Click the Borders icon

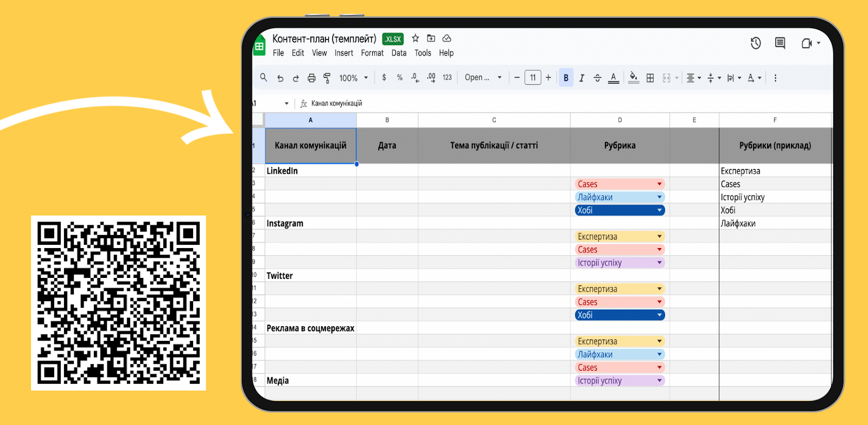pos(650,78)
